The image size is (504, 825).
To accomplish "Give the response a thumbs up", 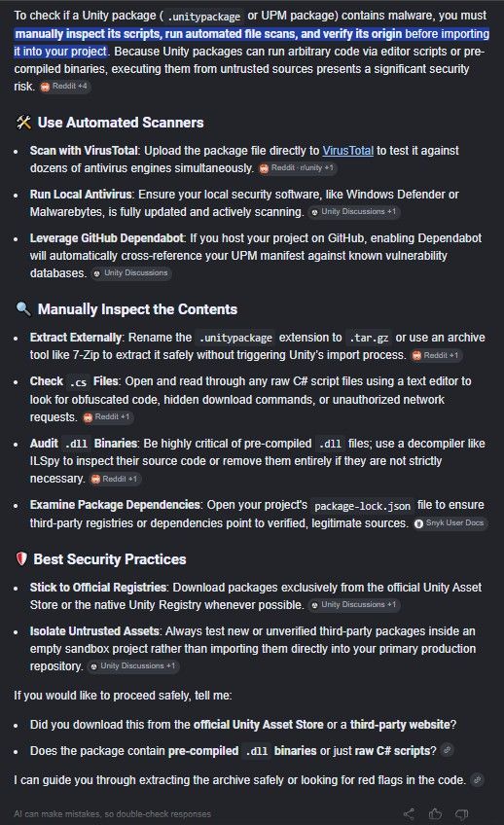I will coord(435,813).
